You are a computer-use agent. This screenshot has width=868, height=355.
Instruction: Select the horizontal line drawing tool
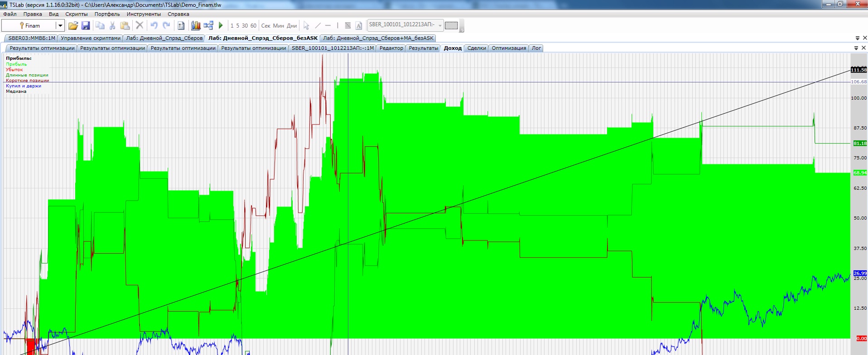click(x=328, y=26)
